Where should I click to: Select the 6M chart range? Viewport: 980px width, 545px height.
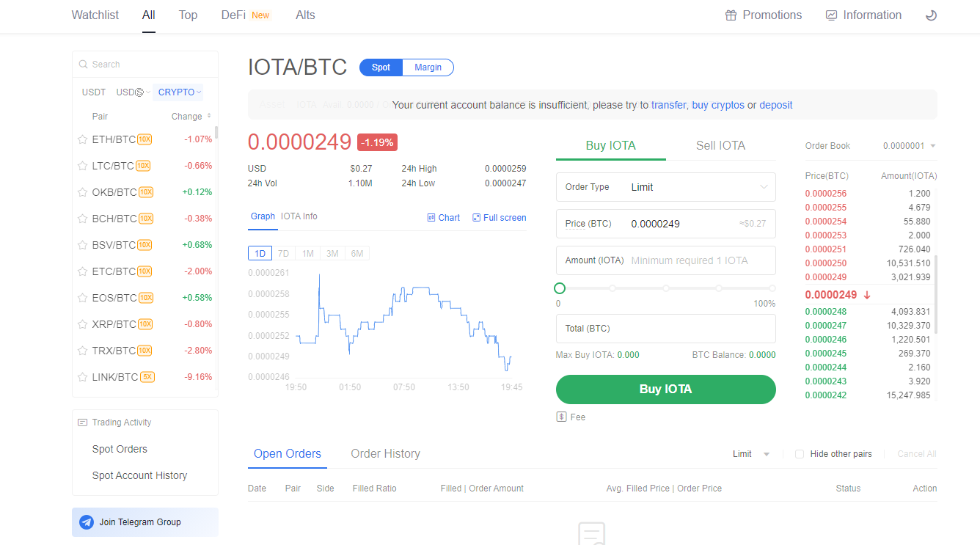[x=357, y=254]
